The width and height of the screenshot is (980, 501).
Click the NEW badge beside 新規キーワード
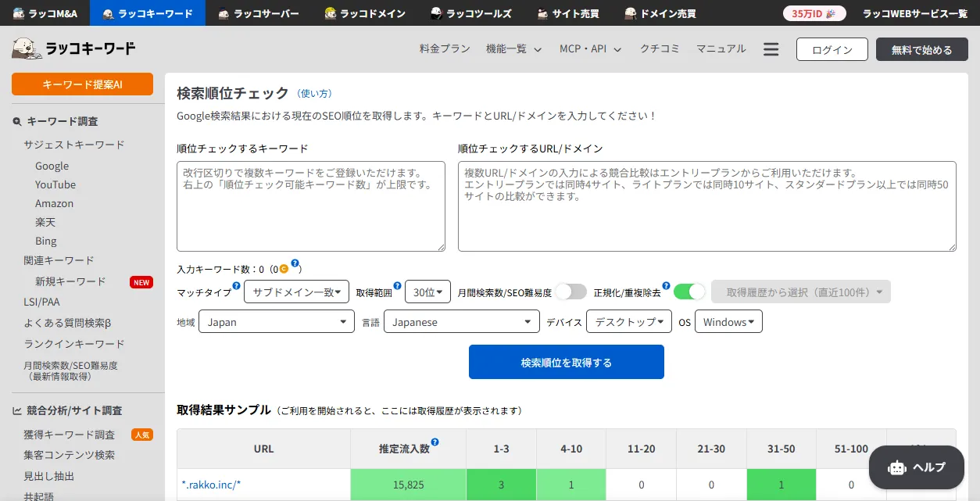click(141, 282)
